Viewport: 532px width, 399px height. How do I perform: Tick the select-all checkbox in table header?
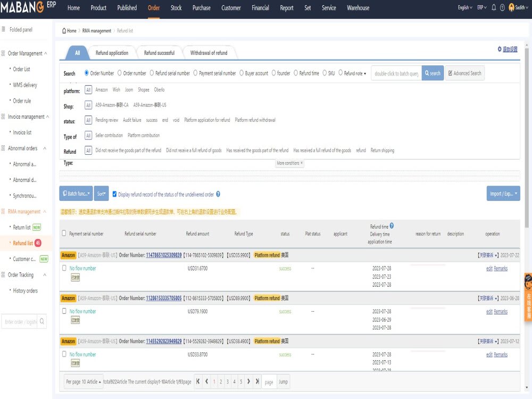point(64,233)
